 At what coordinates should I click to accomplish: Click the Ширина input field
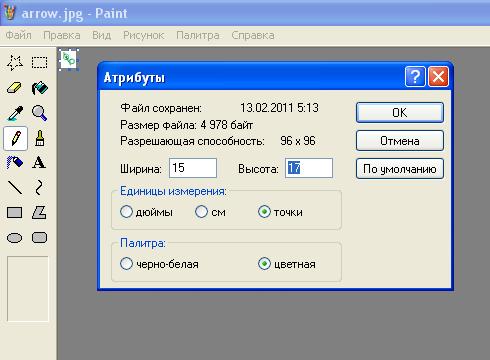(193, 168)
